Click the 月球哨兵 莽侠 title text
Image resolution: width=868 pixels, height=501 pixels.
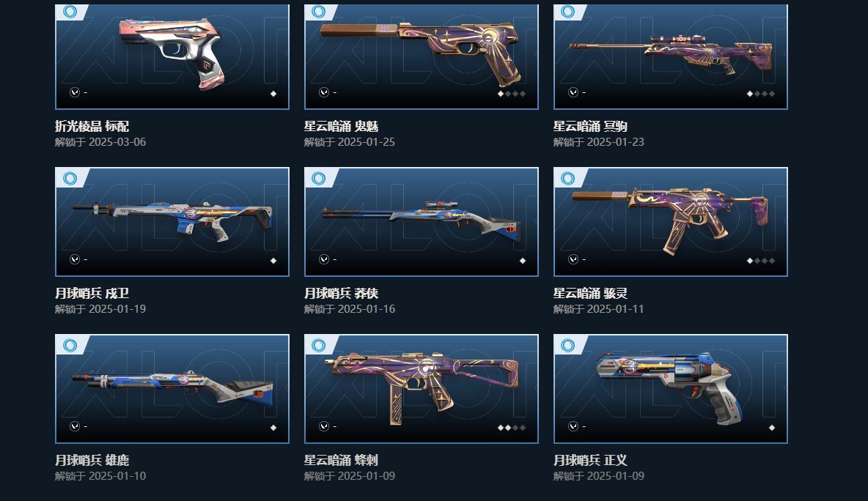tap(341, 293)
